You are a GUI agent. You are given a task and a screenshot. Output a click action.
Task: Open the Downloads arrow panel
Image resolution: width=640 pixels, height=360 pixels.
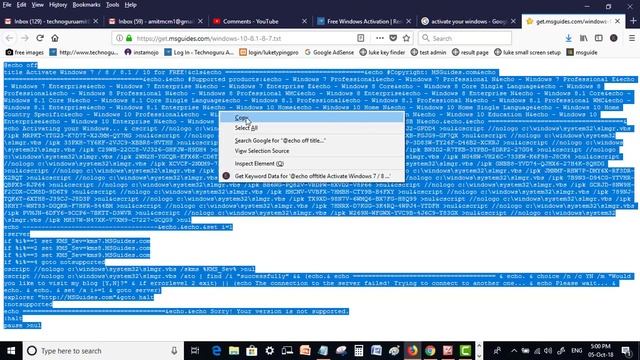coord(568,38)
